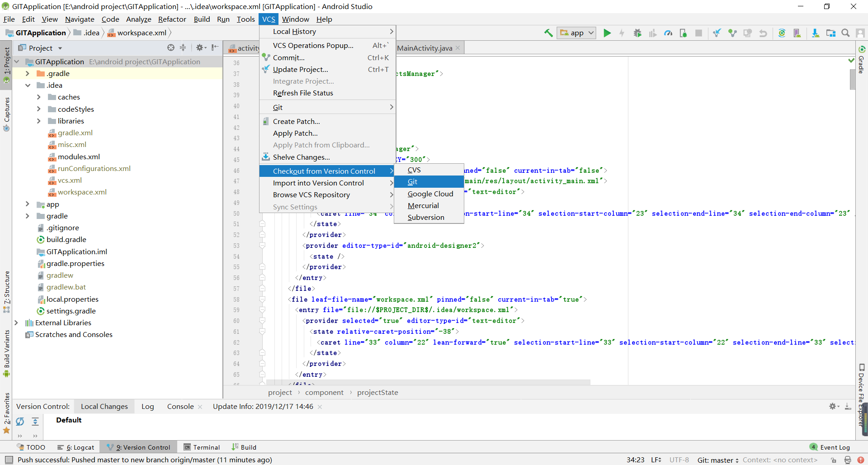This screenshot has width=868, height=465.
Task: Run the app using green Run button
Action: click(607, 33)
